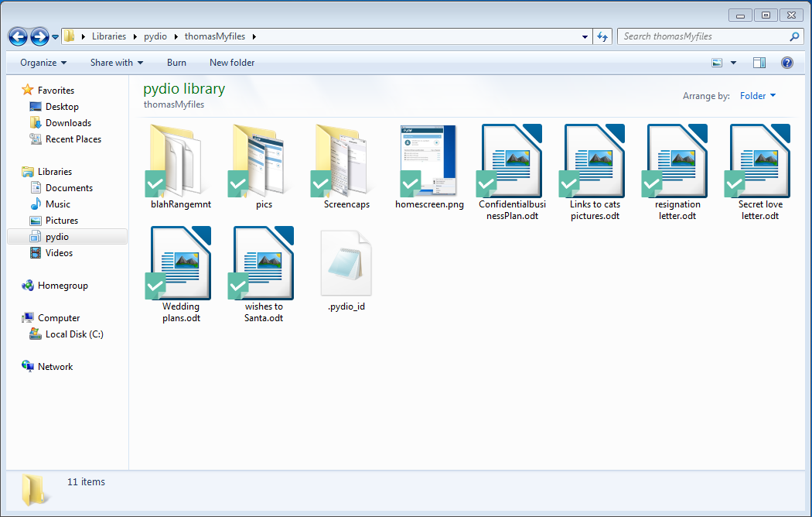Click the address bar folder icon
The width and height of the screenshot is (812, 517).
[x=70, y=36]
